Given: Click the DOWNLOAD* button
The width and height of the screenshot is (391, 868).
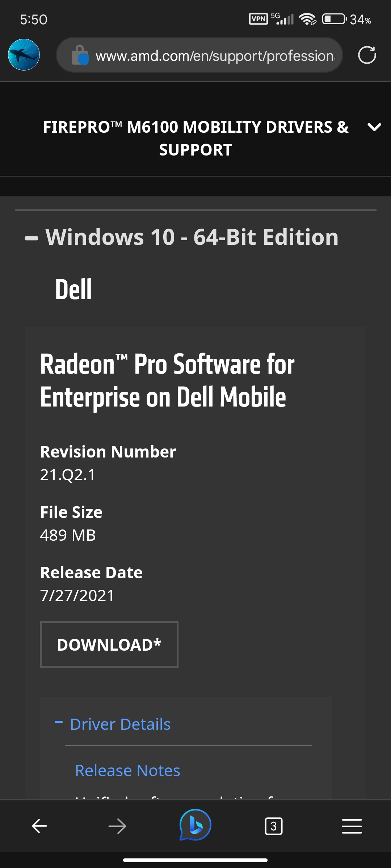Looking at the screenshot, I should click(109, 644).
